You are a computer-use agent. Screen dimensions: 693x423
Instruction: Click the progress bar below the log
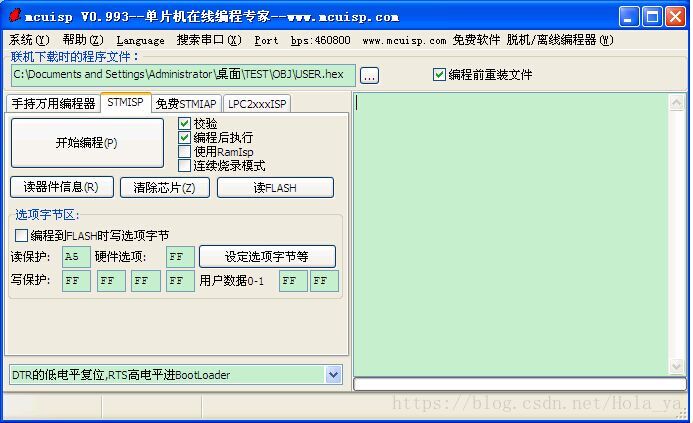520,384
